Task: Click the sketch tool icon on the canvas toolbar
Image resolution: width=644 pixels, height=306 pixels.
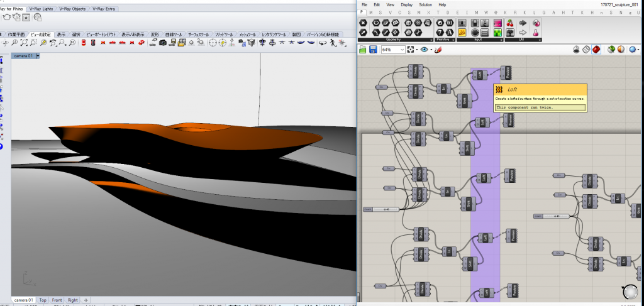Action: point(439,50)
